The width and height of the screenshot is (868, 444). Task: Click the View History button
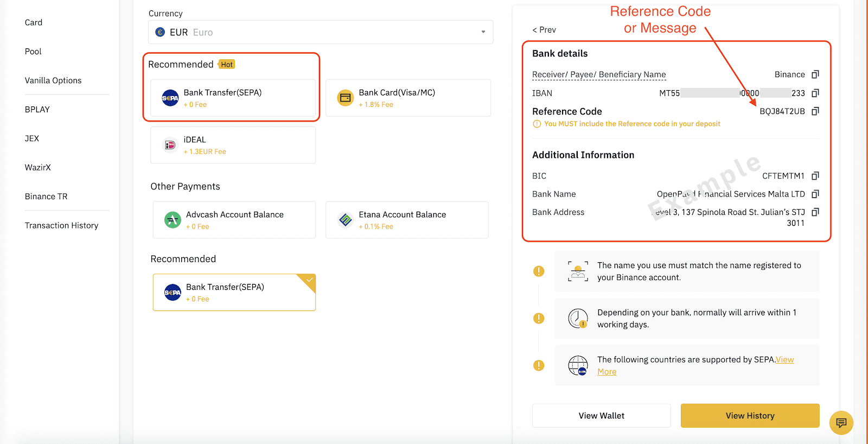tap(750, 416)
